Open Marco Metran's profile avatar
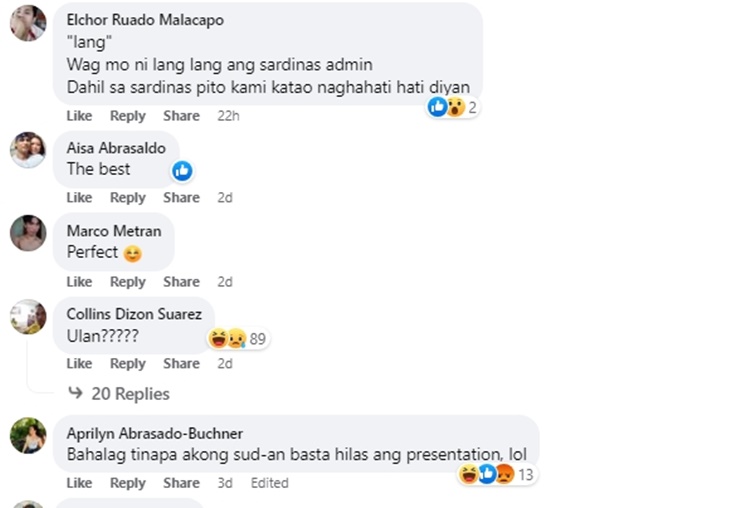This screenshot has width=750, height=508. 28,233
